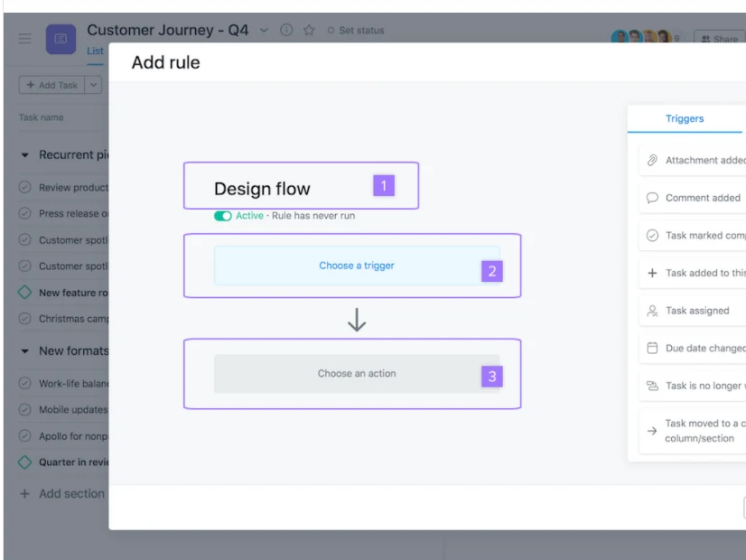This screenshot has height=560, width=746.
Task: Click Choose a trigger
Action: pyautogui.click(x=357, y=266)
